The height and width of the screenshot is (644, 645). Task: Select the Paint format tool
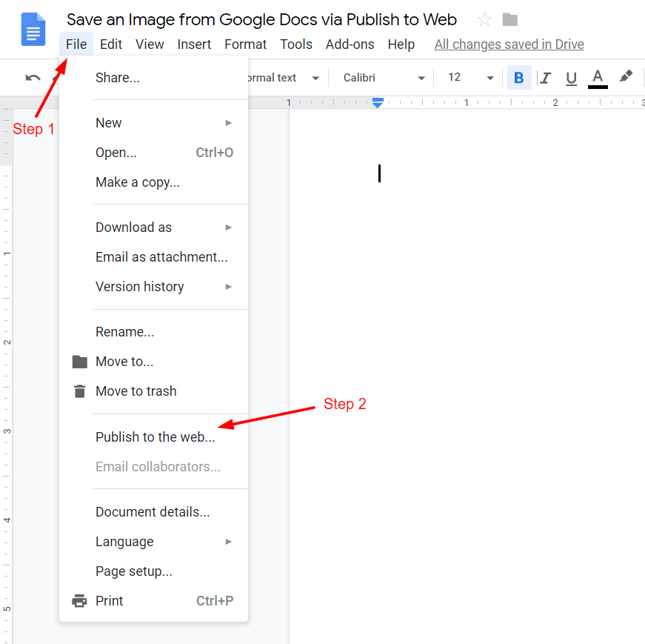click(626, 76)
